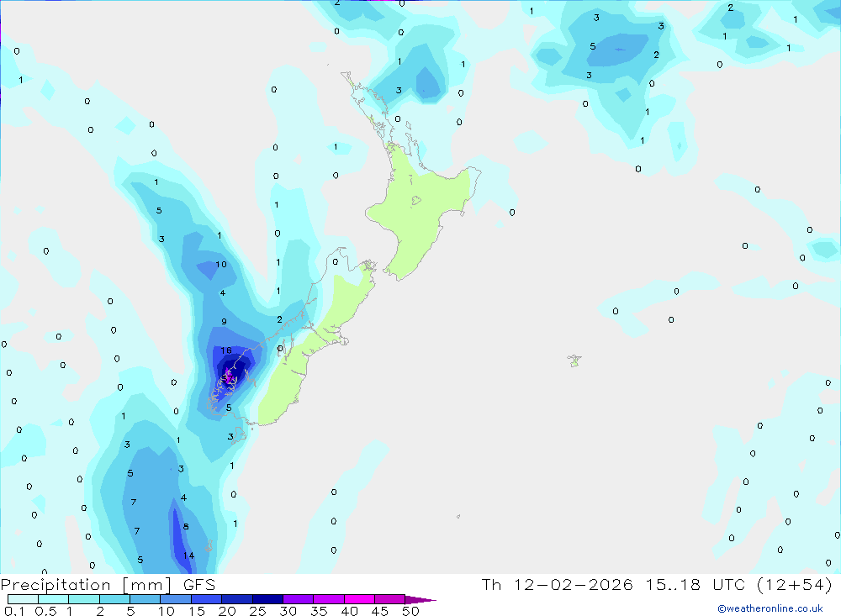The image size is (841, 616).
Task: Click the 0.5–1 mm legend color swatch
Action: pos(54,599)
